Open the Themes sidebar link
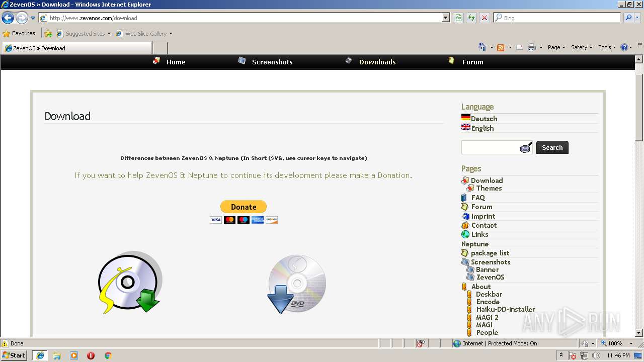 (x=489, y=188)
